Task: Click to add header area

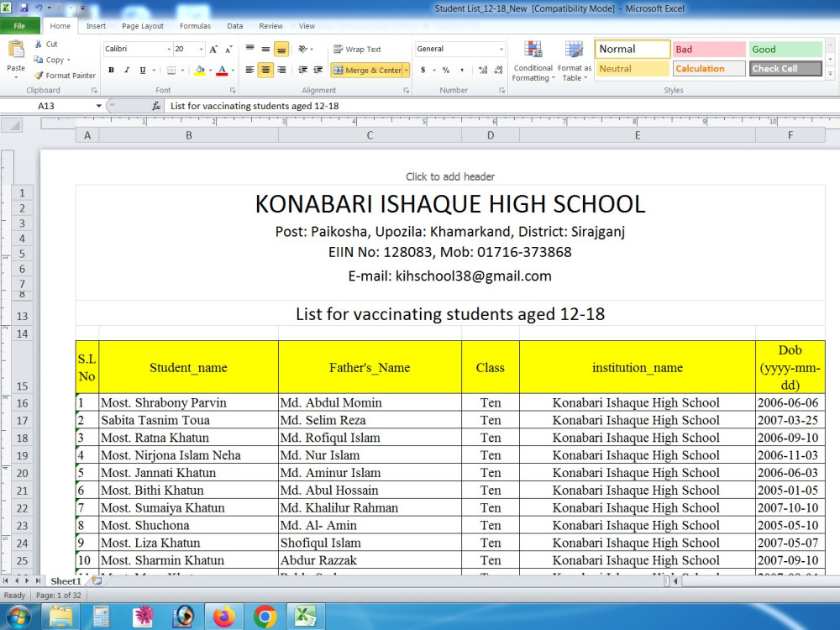Action: point(450,176)
